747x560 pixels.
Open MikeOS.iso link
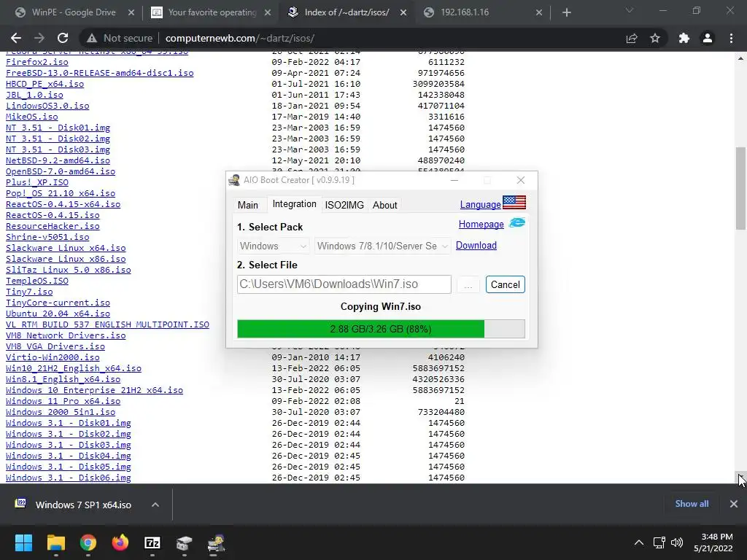tap(32, 117)
